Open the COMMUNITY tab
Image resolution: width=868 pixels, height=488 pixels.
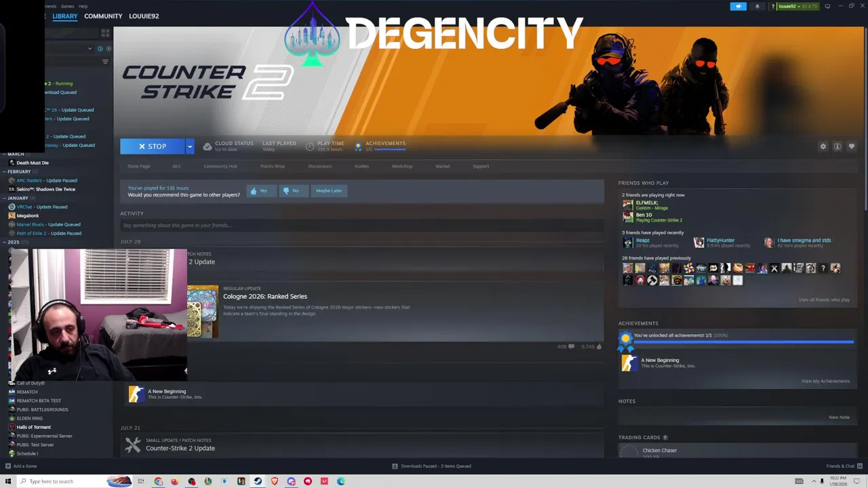103,16
